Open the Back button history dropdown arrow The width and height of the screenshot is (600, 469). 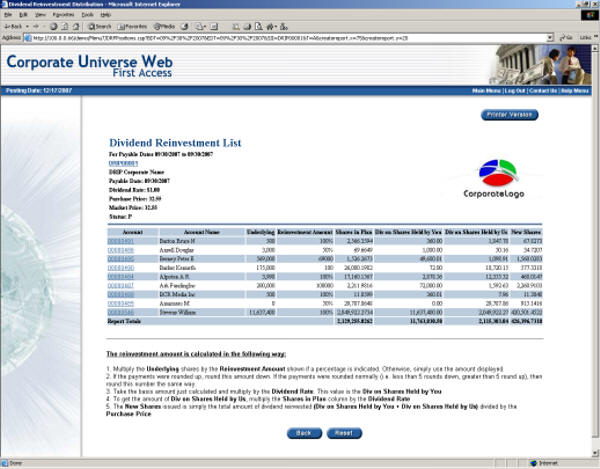point(27,26)
